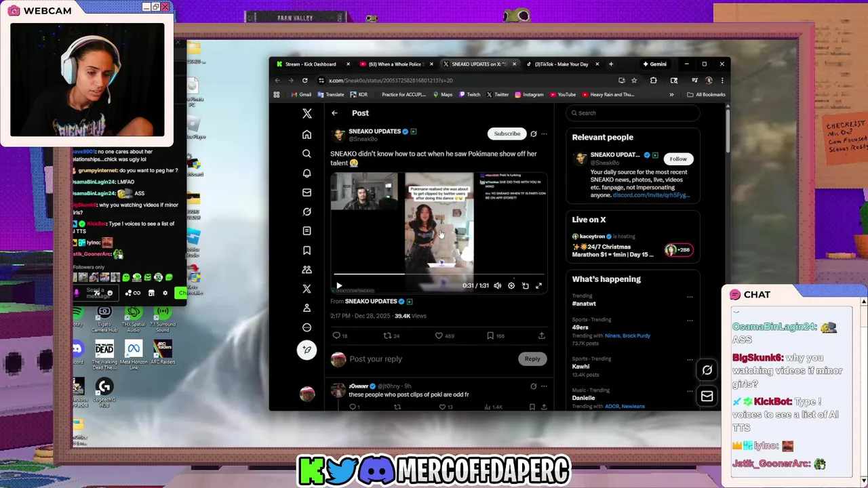Open Elgato Camera Hub desktop shortcut
Viewport: 868px width, 488px height.
coord(104,318)
